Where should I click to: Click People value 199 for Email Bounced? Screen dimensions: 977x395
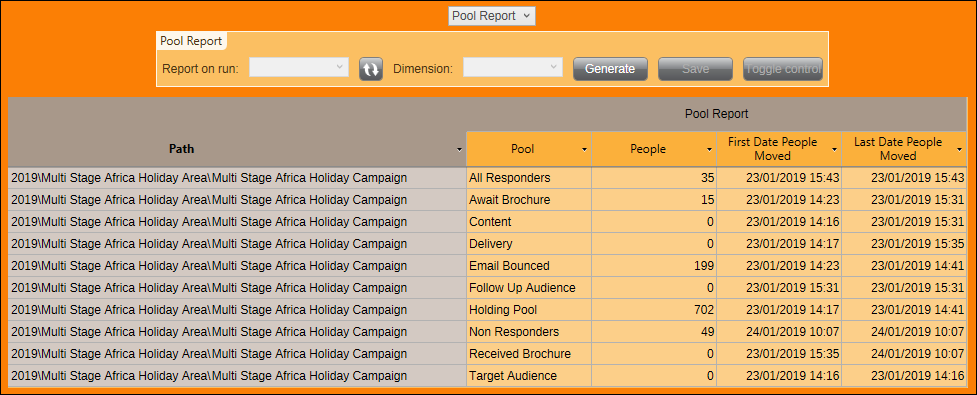(x=654, y=266)
